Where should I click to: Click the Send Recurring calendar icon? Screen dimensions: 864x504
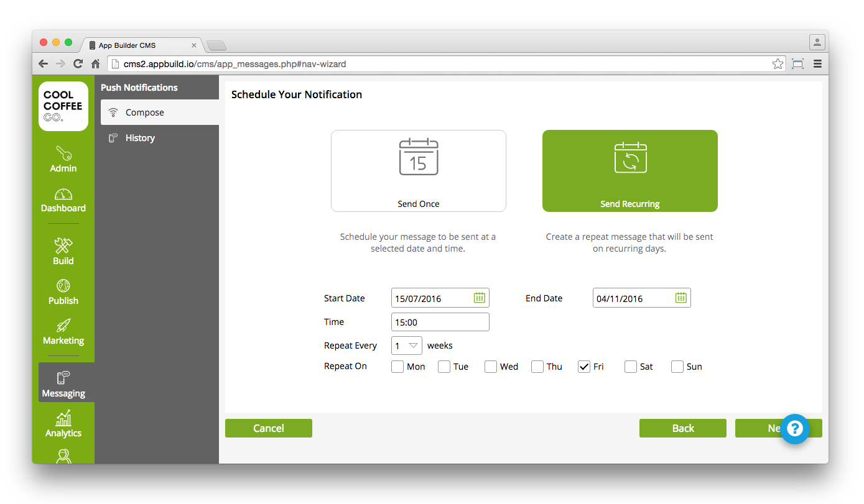pos(631,157)
